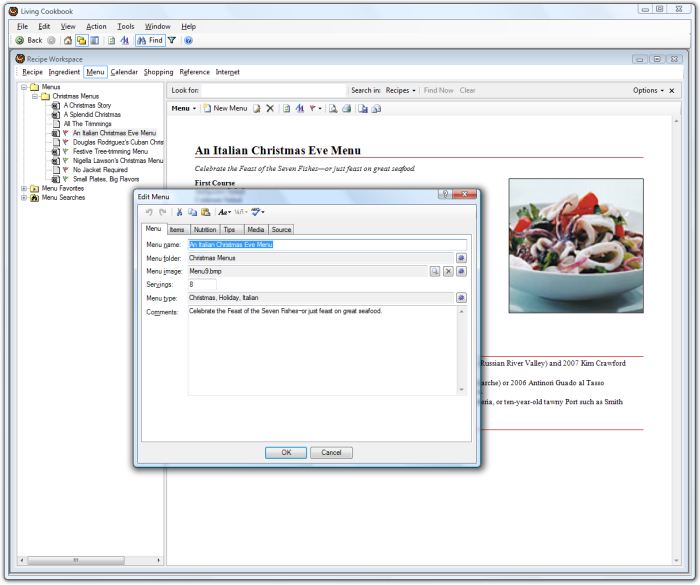Image resolution: width=700 pixels, height=585 pixels.
Task: Switch to the Media tab
Action: [x=255, y=230]
